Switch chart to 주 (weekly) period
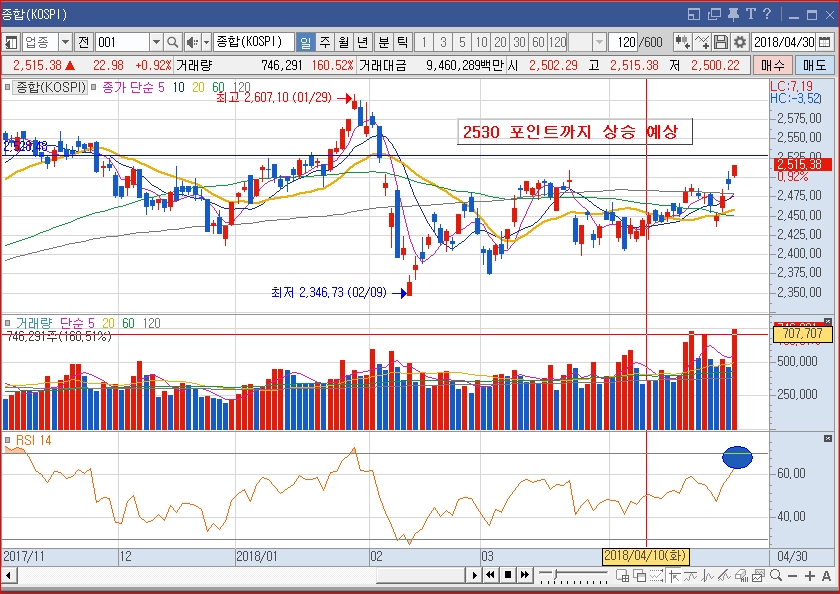 (325, 42)
